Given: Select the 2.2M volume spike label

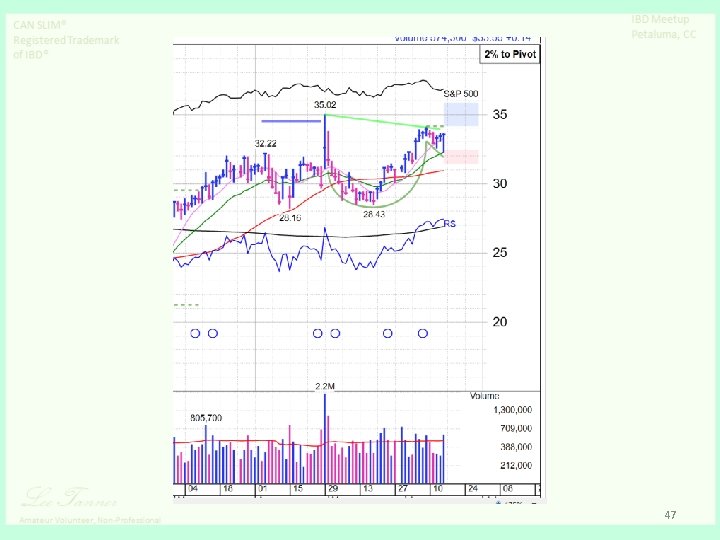Looking at the screenshot, I should click(x=325, y=387).
